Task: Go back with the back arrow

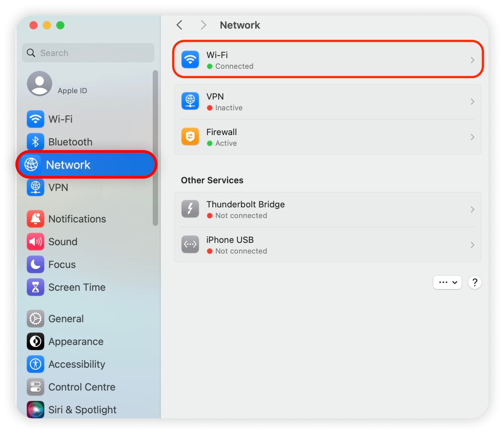Action: [x=180, y=25]
